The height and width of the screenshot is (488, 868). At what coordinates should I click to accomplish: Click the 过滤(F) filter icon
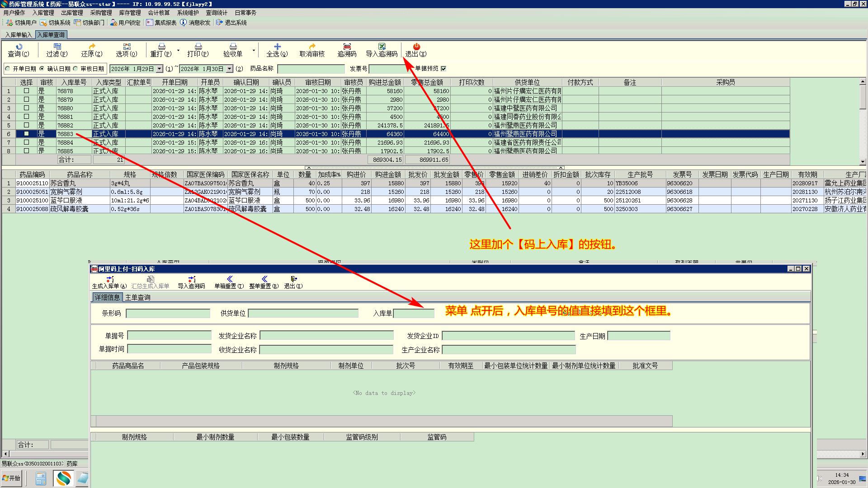[x=57, y=47]
